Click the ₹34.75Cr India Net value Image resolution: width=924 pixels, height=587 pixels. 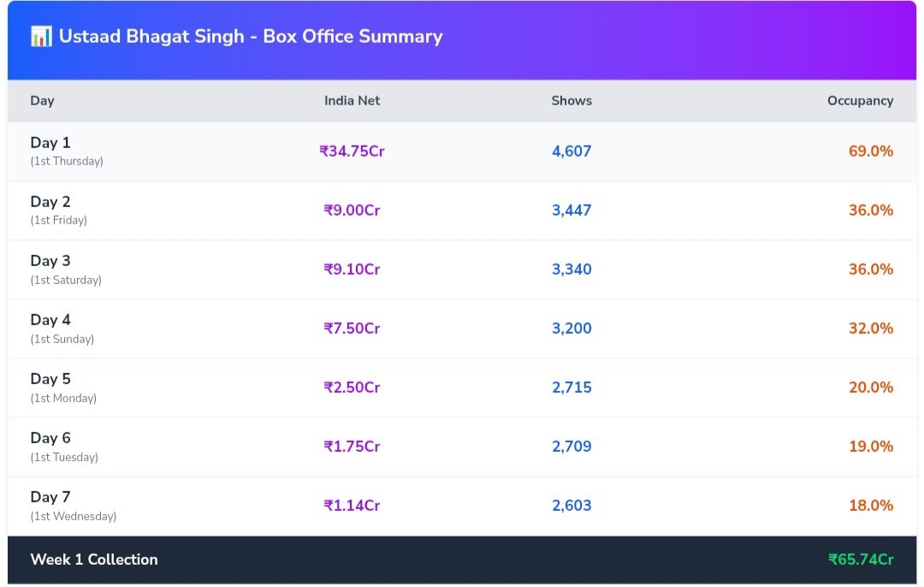click(x=352, y=151)
